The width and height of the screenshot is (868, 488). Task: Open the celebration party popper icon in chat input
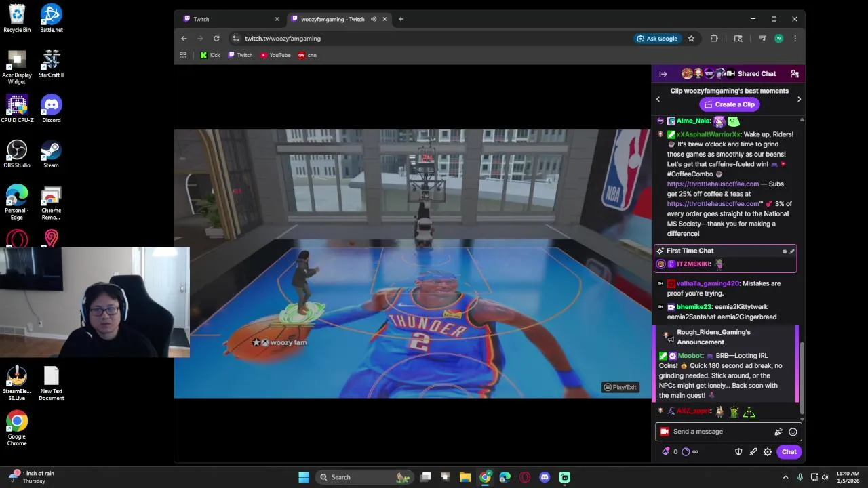pos(778,432)
